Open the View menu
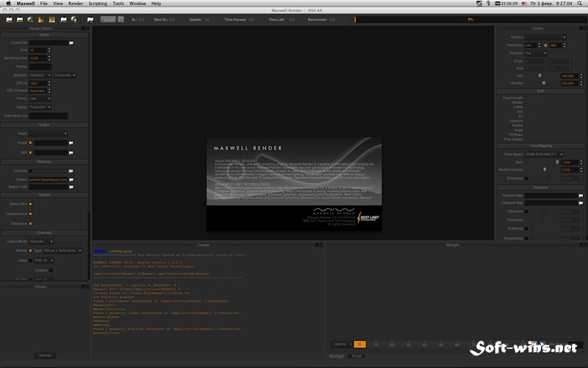This screenshot has height=368, width=588. [58, 4]
